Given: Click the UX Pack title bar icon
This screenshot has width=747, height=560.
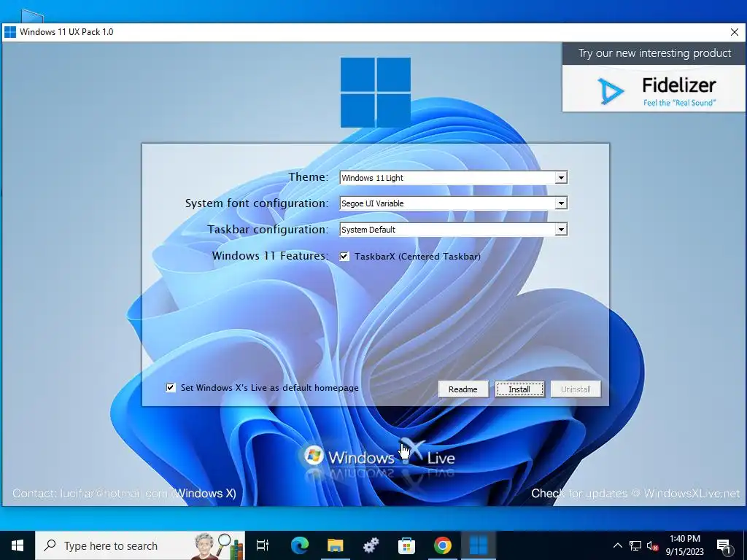Looking at the screenshot, I should coord(10,32).
